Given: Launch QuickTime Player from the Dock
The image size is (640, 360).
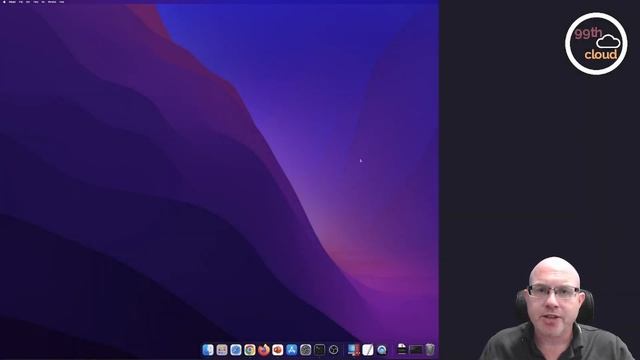Looking at the screenshot, I should click(x=382, y=350).
